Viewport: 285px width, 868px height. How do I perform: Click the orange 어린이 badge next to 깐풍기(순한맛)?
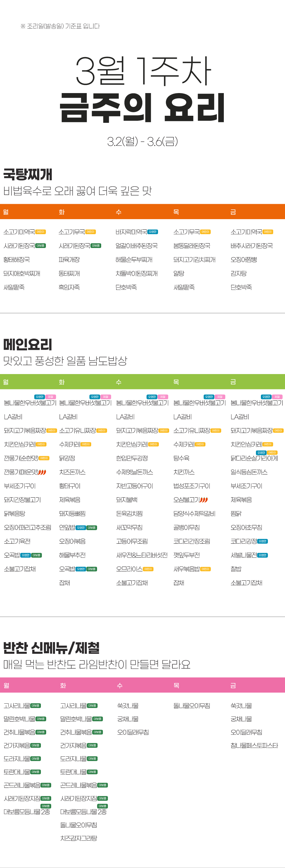44,458
